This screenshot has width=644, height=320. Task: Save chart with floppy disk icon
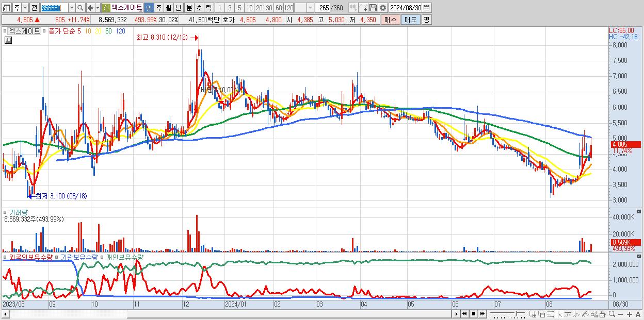(373, 8)
